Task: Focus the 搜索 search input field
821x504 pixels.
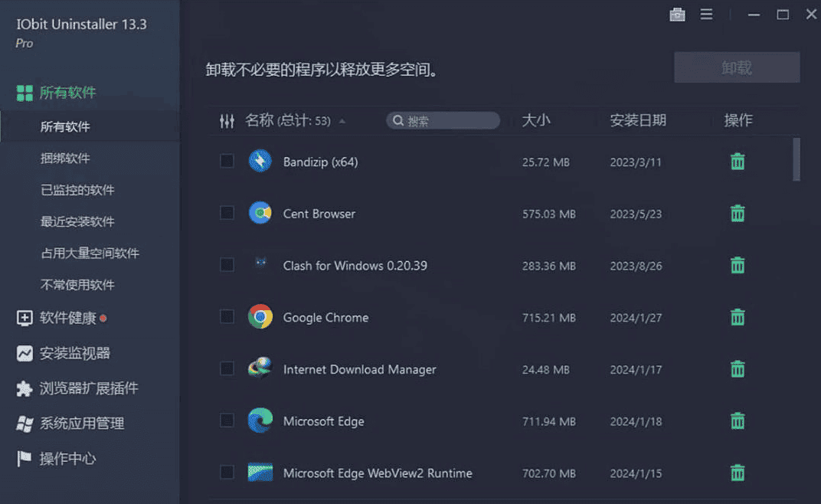Action: tap(443, 120)
